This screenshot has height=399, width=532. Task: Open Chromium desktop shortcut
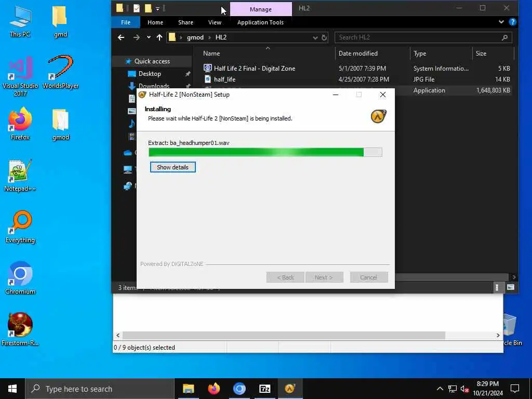click(x=20, y=278)
